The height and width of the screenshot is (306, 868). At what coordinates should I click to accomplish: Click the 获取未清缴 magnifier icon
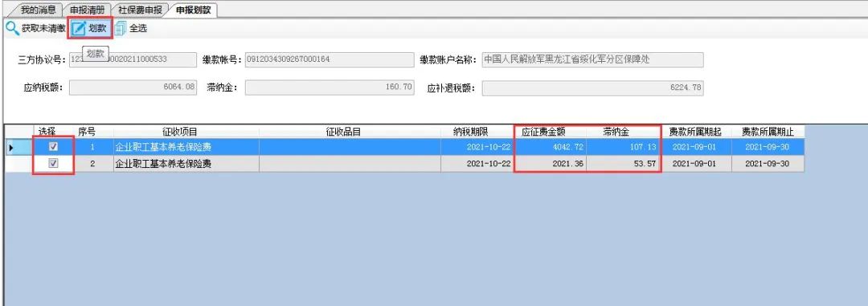point(11,28)
